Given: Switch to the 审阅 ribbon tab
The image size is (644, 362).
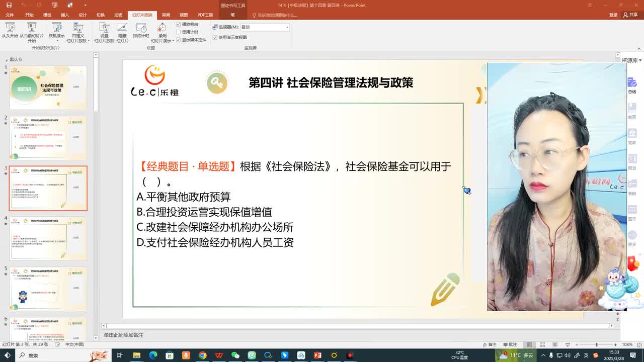Looking at the screenshot, I should coord(166,15).
